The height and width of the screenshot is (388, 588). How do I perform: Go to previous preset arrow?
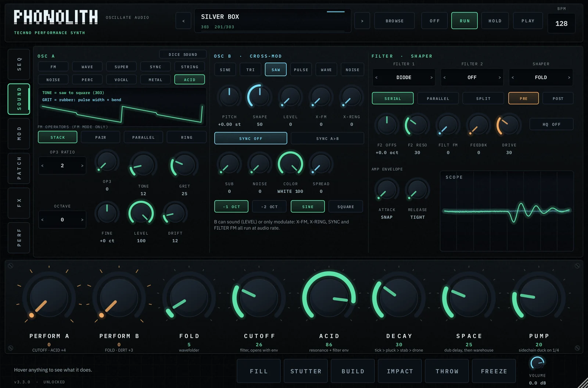183,21
